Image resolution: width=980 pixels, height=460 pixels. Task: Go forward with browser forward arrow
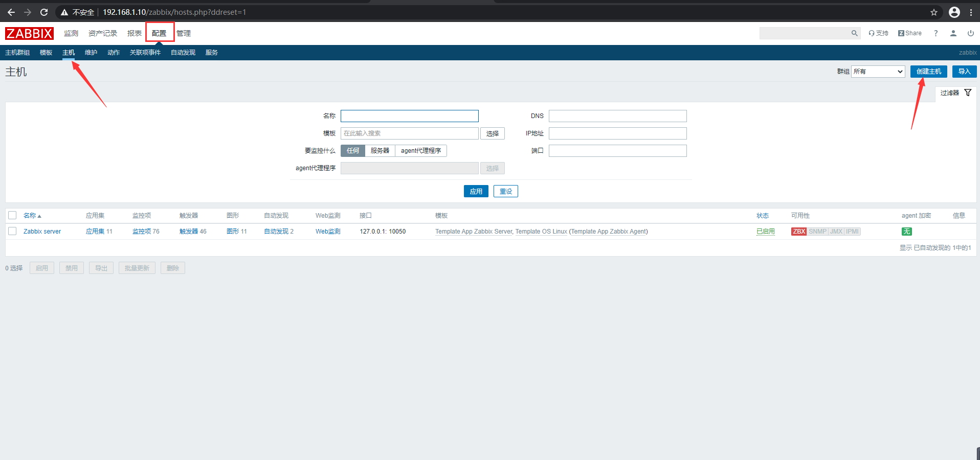[x=28, y=12]
